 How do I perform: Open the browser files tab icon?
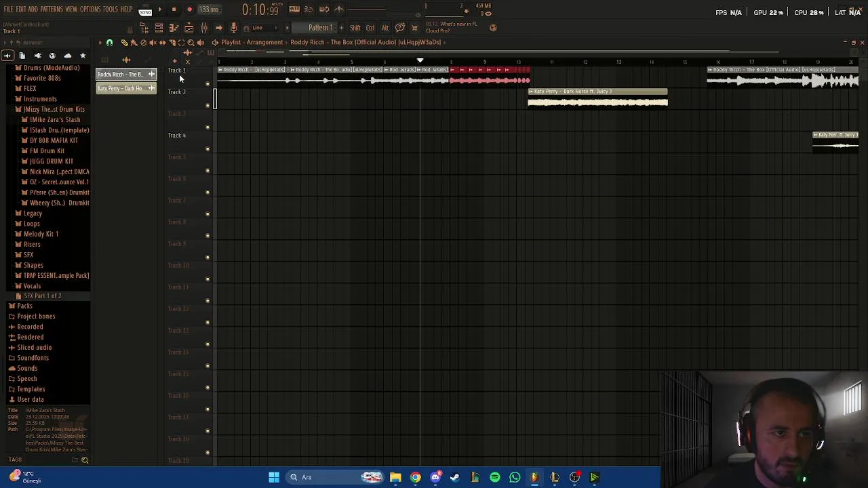click(22, 56)
